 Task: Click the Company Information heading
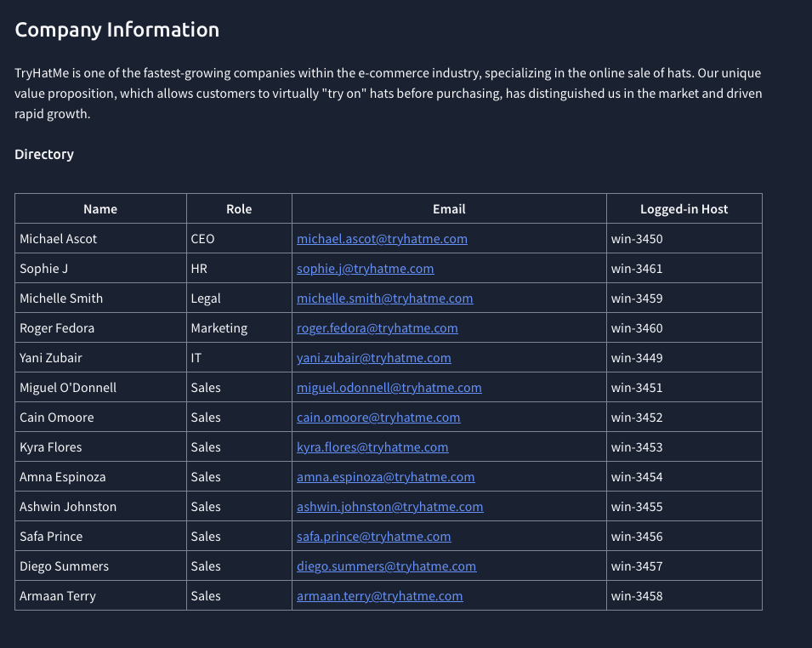(x=117, y=30)
